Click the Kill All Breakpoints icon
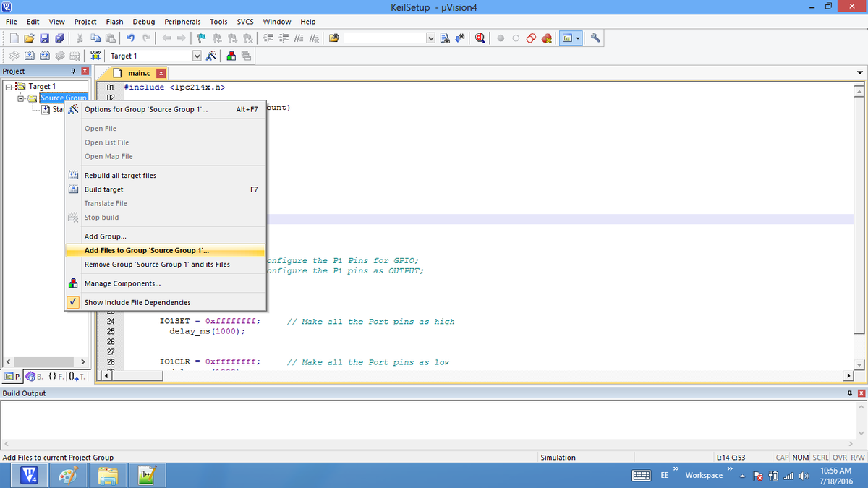The image size is (868, 488). coord(547,38)
